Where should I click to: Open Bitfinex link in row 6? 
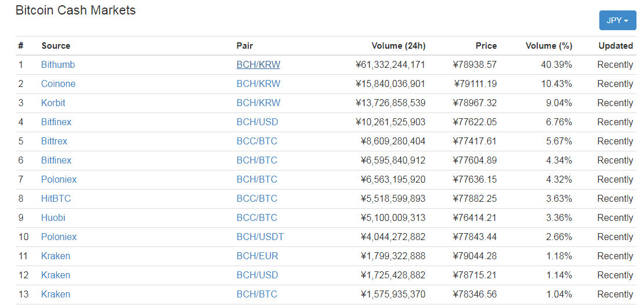pyautogui.click(x=56, y=160)
